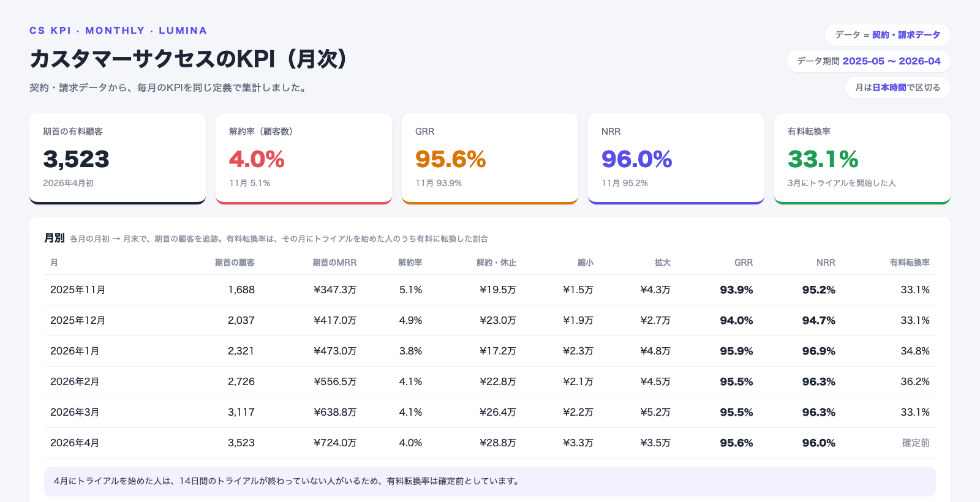Click the "データ期間 2025-05 ～ 2026-04" pill
Screen dimensions: 980x502
(869, 61)
